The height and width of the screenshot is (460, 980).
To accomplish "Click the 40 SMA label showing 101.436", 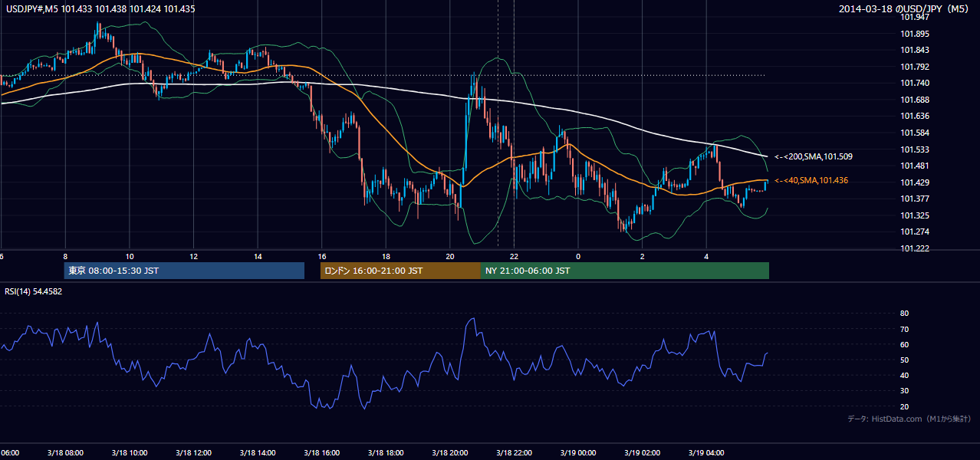I will [x=811, y=180].
